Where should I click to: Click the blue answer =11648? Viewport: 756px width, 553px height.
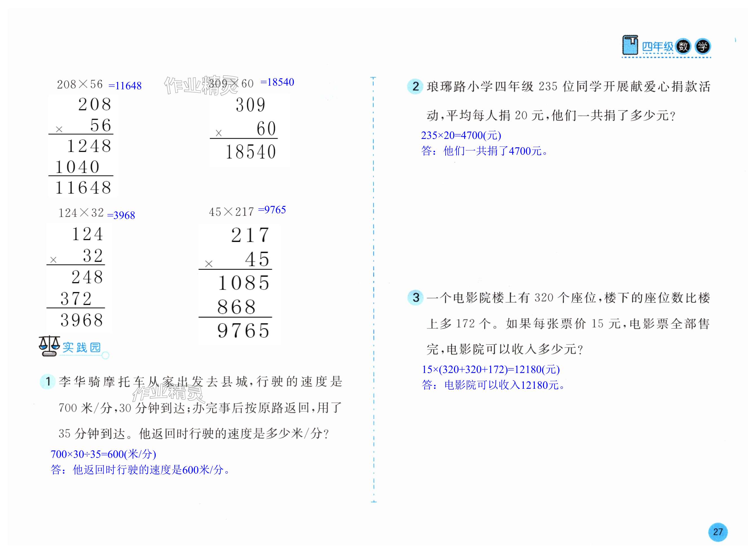[125, 86]
